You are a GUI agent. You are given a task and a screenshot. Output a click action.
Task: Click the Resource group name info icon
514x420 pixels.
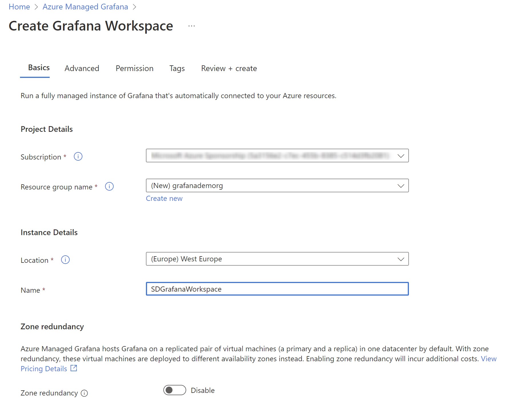[109, 186]
